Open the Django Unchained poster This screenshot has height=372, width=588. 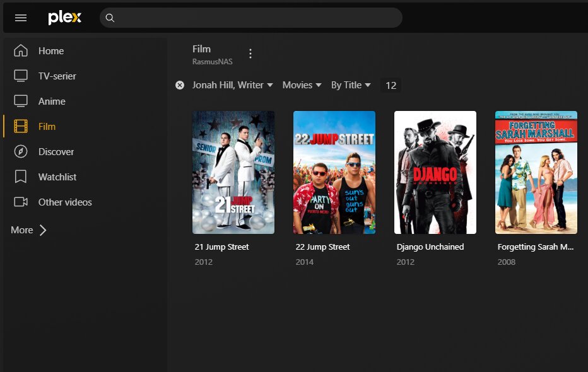click(435, 172)
